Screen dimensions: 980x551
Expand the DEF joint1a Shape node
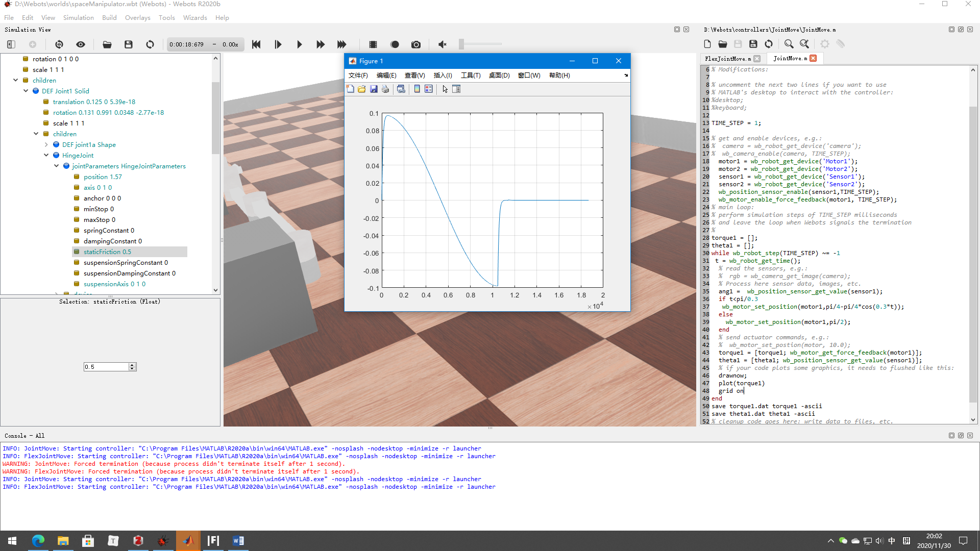46,145
